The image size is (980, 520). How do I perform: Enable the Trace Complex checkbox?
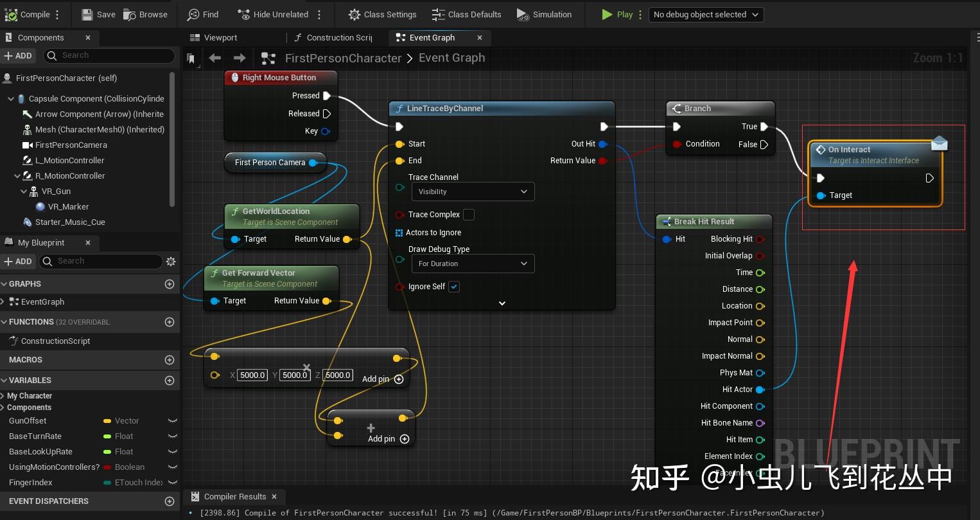(x=469, y=215)
